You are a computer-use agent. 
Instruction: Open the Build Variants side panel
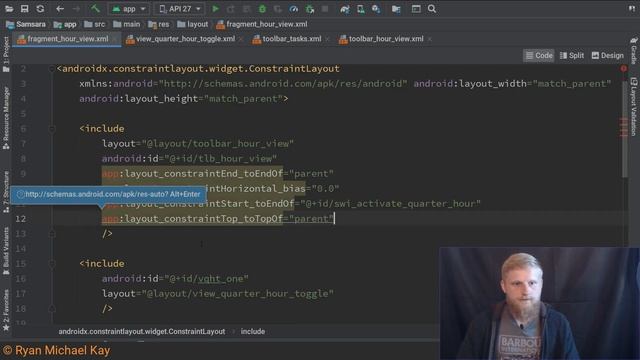[6, 251]
